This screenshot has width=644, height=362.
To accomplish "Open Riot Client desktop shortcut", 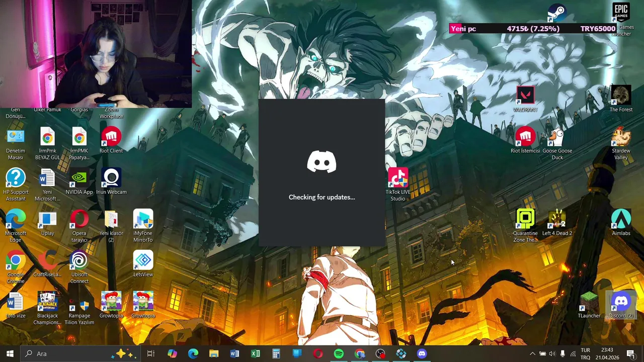I will pyautogui.click(x=111, y=140).
